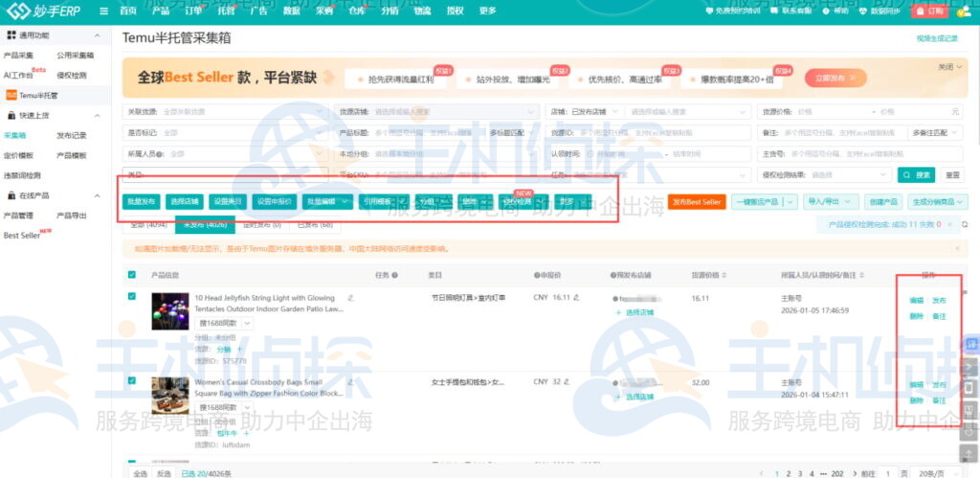
Task: Switch to the 未发布 (4026) tab
Action: pos(205,224)
